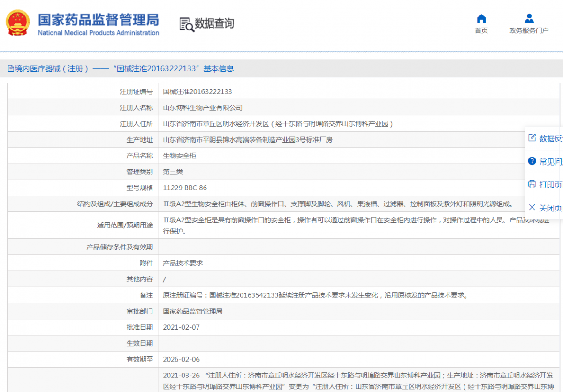Click the national emblem logo
Image resolution: width=563 pixels, height=392 pixels.
point(18,23)
